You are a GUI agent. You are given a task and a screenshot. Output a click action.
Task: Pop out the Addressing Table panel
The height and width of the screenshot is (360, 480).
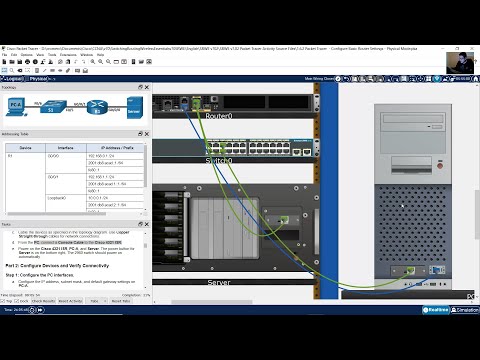(x=140, y=134)
